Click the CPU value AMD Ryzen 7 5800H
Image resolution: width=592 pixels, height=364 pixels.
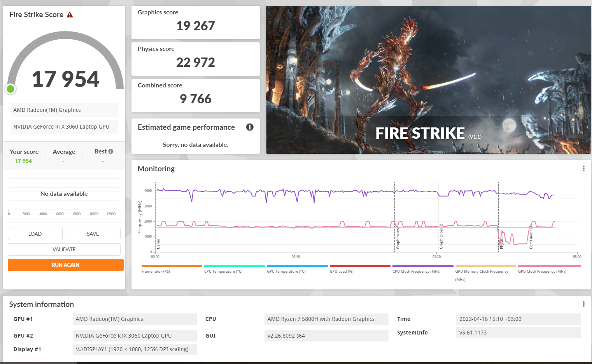[326, 319]
